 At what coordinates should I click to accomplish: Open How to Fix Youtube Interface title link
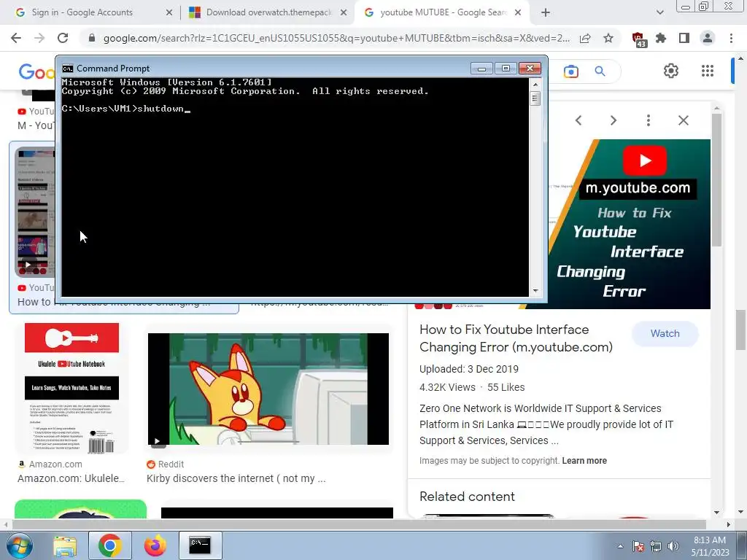tap(516, 338)
